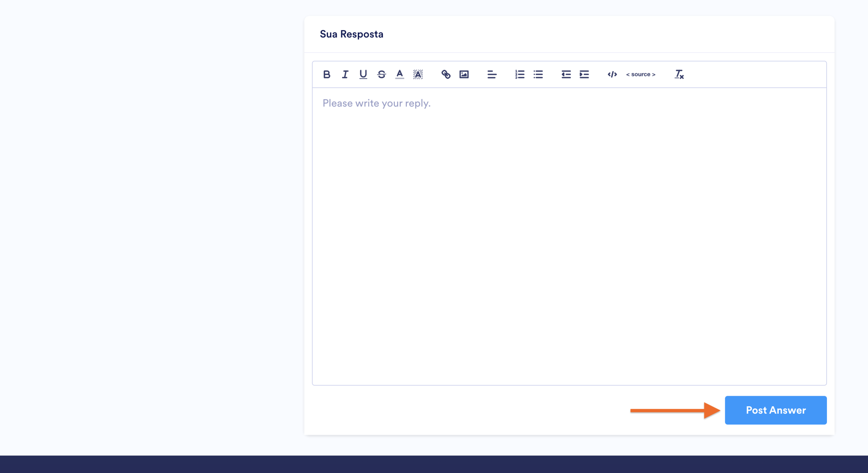This screenshot has height=473, width=868.
Task: Start a numbered list
Action: 519,74
